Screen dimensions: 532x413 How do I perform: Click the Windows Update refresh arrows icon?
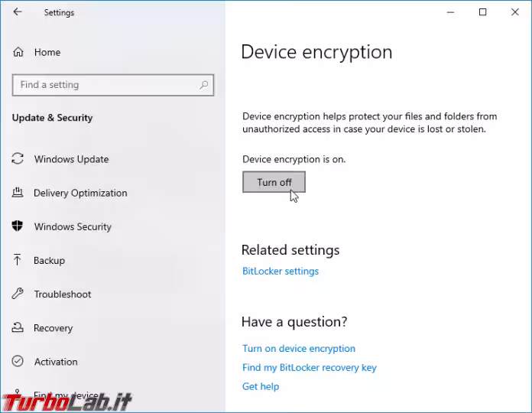point(18,158)
